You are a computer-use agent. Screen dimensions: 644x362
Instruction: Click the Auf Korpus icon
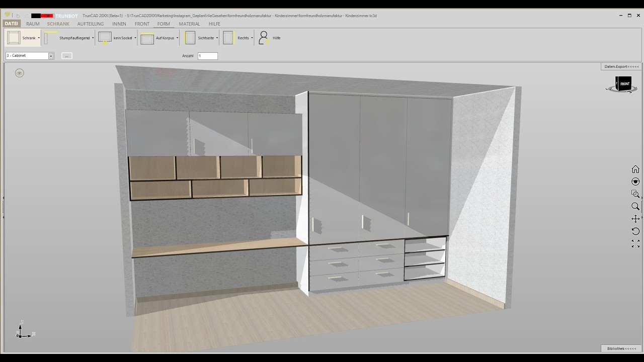click(x=147, y=38)
